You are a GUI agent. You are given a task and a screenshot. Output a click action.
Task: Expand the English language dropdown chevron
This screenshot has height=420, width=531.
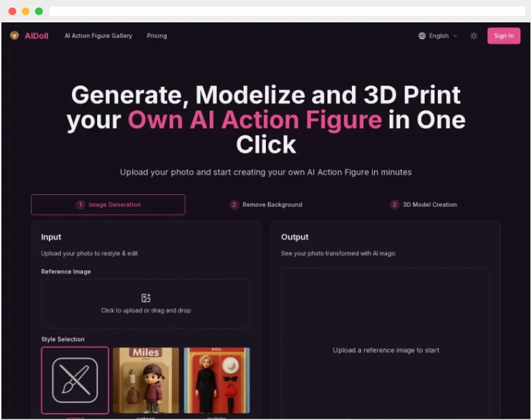pos(455,36)
